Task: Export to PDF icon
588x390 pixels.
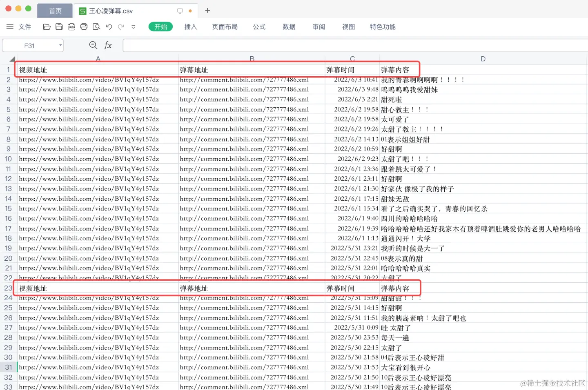Action: click(x=71, y=27)
